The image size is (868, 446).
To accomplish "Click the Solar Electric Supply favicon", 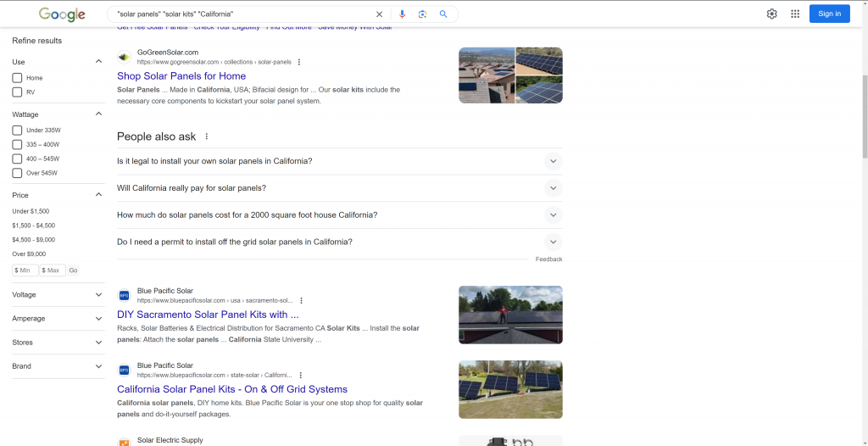I will 124,442.
